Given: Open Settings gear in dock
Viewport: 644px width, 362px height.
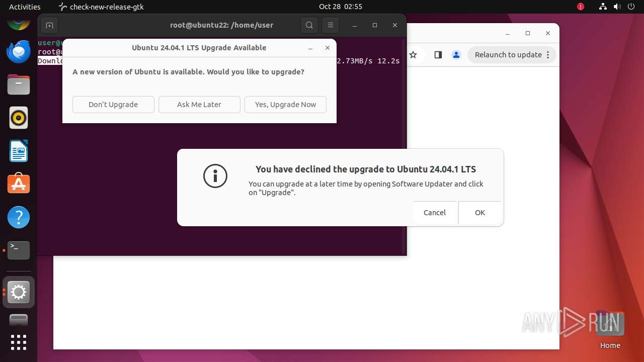Looking at the screenshot, I should (19, 292).
